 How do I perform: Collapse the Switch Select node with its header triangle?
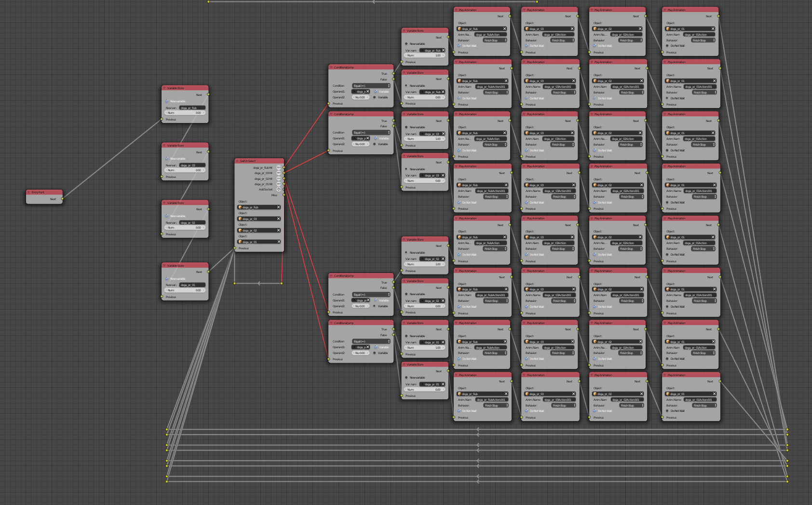[x=237, y=161]
